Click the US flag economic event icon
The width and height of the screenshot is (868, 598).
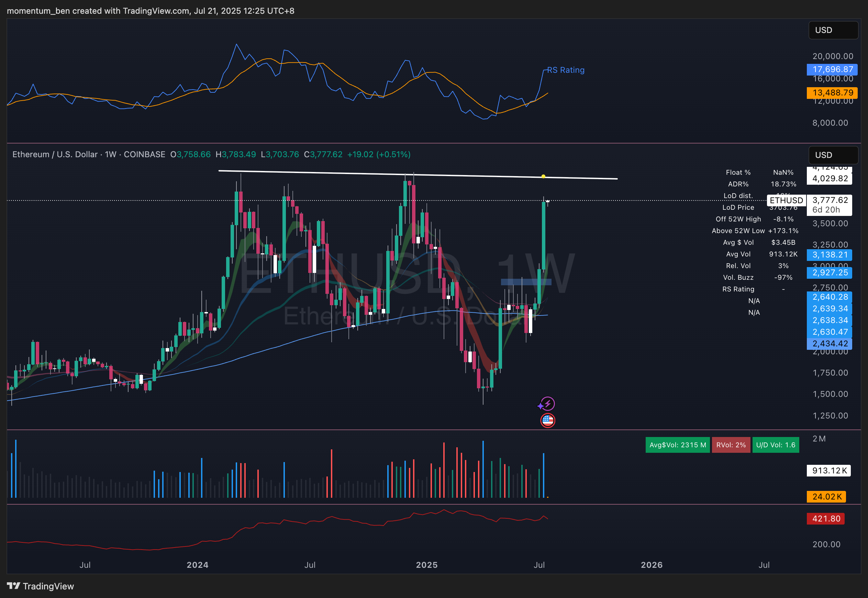547,421
